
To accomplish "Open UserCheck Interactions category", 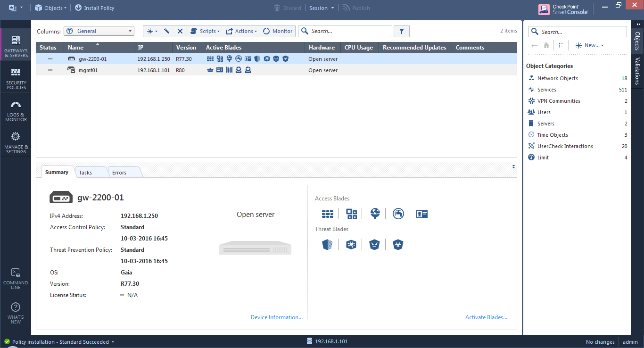I will (578, 146).
